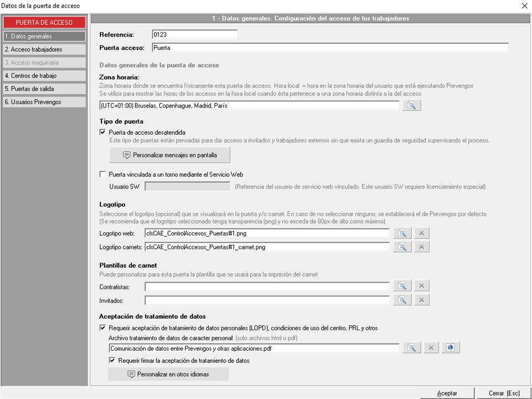532x399 pixels.
Task: Toggle Requerir firmar la aceptación checkbox
Action: tap(112, 360)
